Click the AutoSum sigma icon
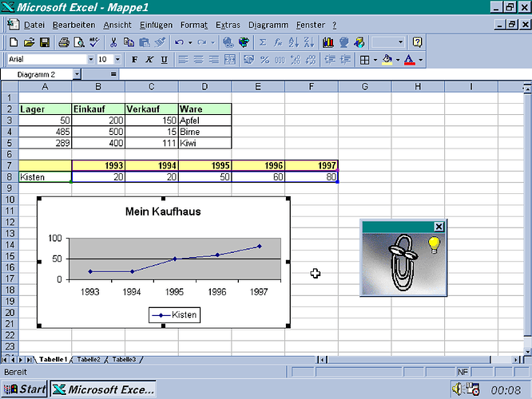This screenshot has height=399, width=532. click(262, 42)
